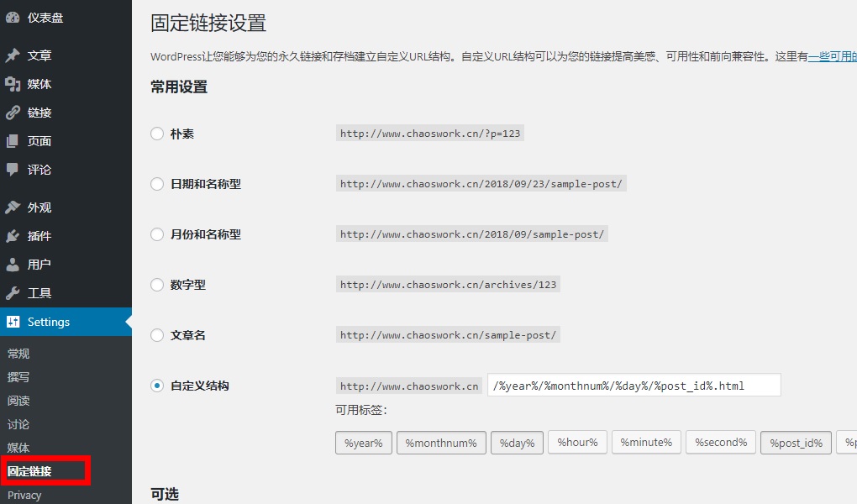The width and height of the screenshot is (857, 504).
Task: Open the 工具 menu item
Action: coord(66,293)
